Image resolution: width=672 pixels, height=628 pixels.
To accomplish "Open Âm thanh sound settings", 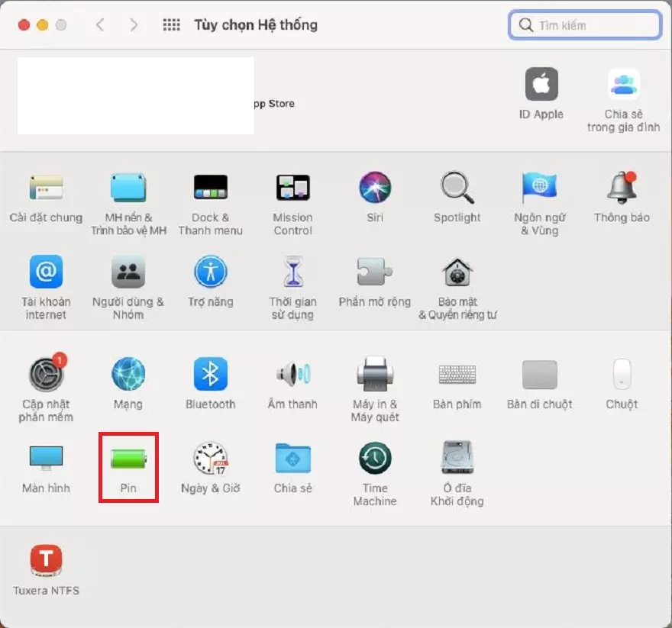I will tap(292, 375).
